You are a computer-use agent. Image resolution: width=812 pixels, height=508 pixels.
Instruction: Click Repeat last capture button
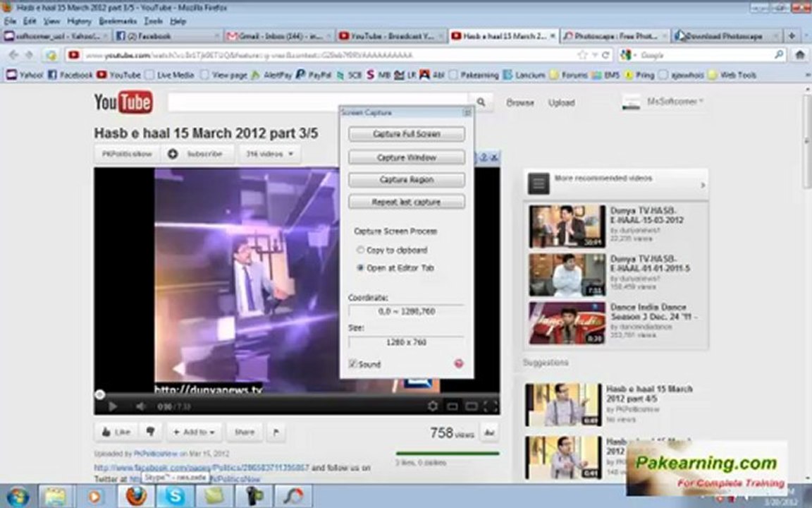(x=407, y=202)
